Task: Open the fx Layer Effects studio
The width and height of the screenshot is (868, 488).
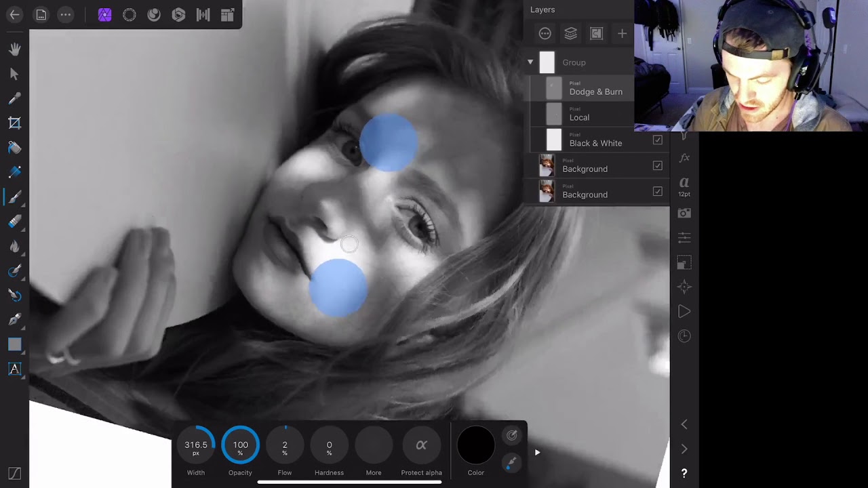Action: (684, 158)
